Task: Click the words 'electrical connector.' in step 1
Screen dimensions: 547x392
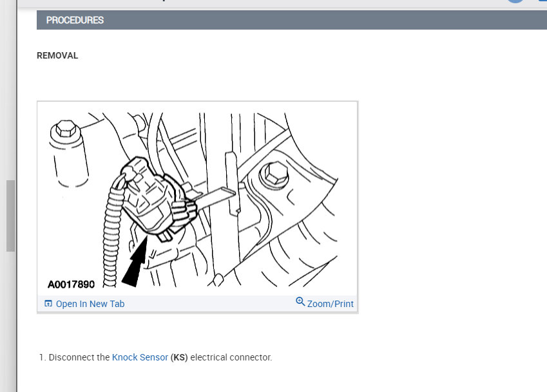Action: pos(231,357)
